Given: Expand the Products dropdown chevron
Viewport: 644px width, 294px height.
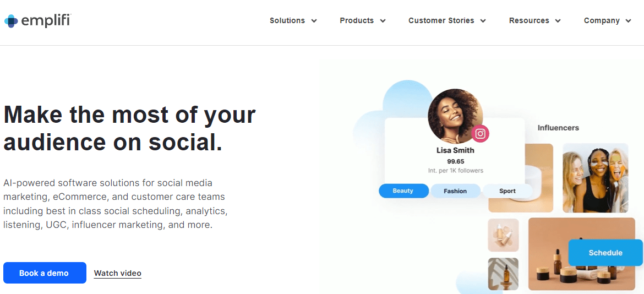Looking at the screenshot, I should click(383, 21).
